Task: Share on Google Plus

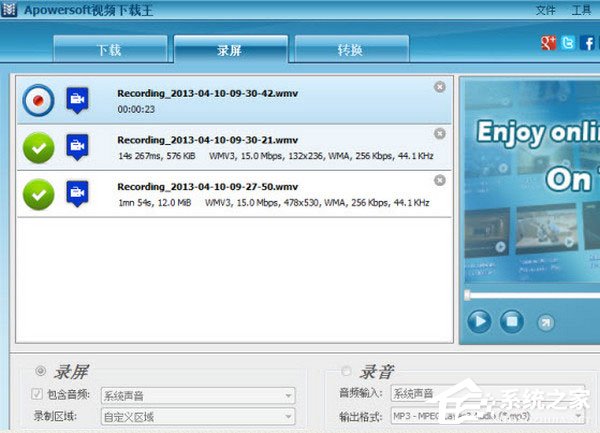Action: (548, 43)
